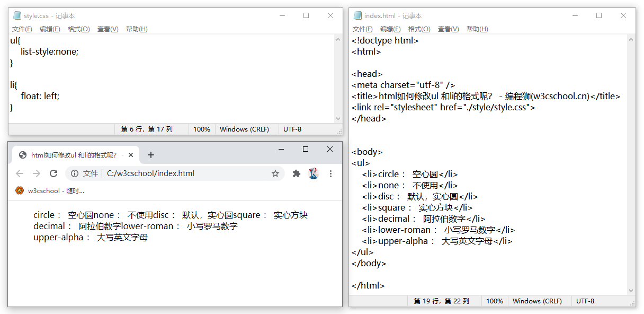Screen dimensions: 644x314
Task: Click Chrome forward navigation arrow
Action: (37, 173)
